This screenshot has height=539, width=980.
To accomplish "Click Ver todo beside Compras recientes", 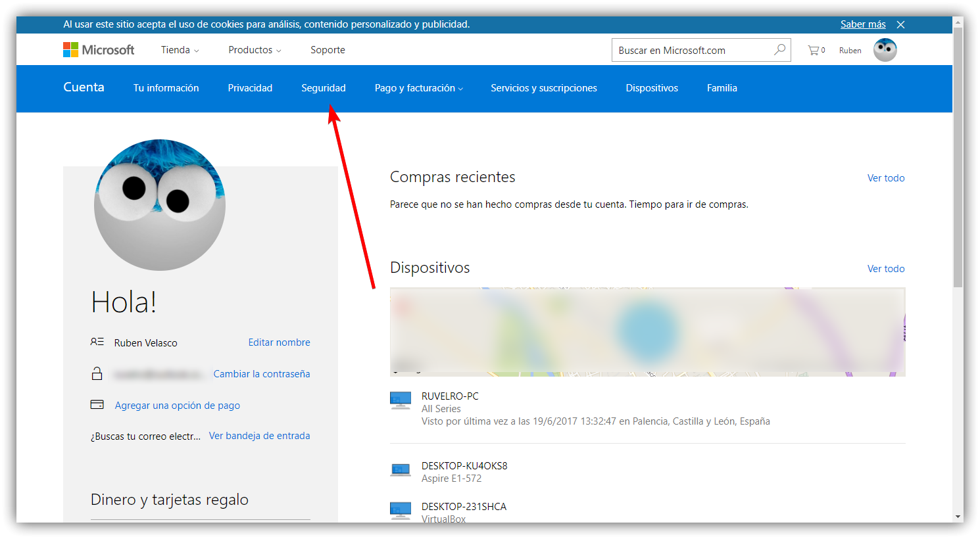I will click(886, 178).
